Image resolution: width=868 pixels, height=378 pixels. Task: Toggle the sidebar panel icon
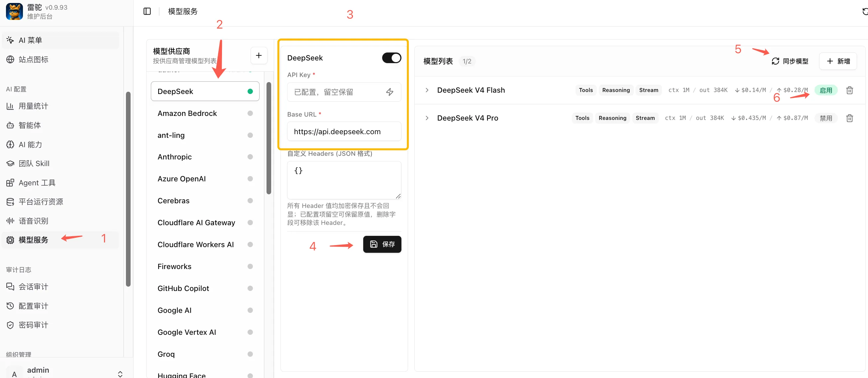tap(147, 11)
